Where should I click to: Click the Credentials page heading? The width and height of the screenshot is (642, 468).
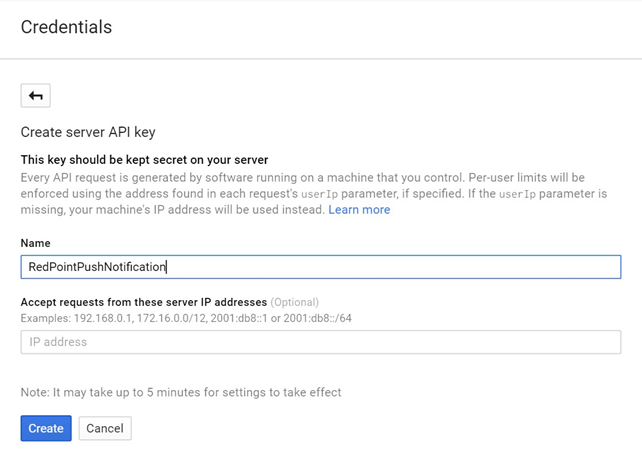(66, 27)
